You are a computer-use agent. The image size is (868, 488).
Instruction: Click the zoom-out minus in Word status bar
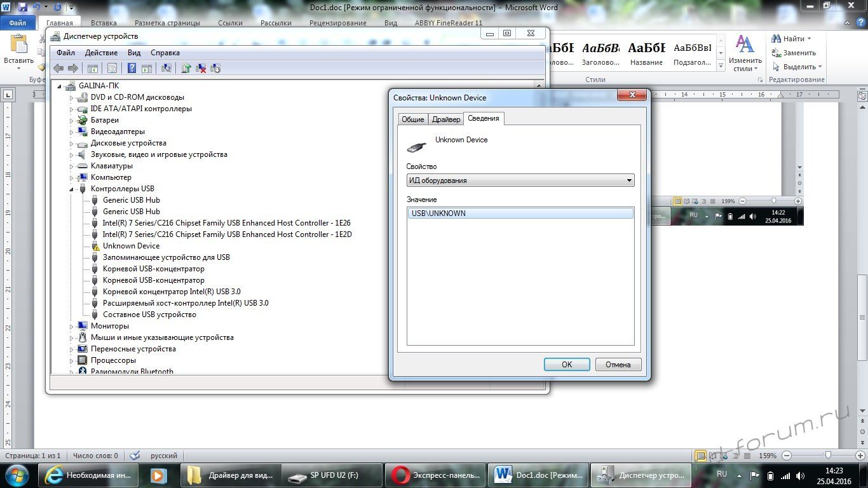[787, 456]
